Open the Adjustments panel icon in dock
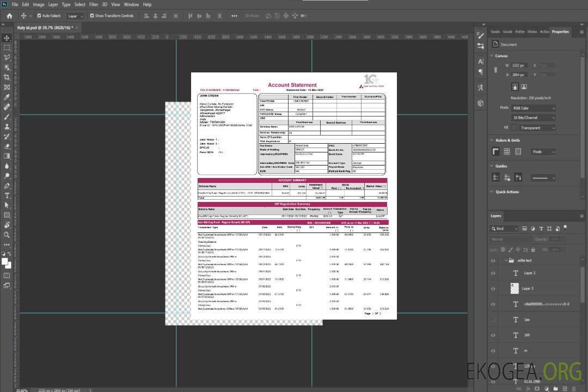The width and height of the screenshot is (588, 392). point(480,46)
